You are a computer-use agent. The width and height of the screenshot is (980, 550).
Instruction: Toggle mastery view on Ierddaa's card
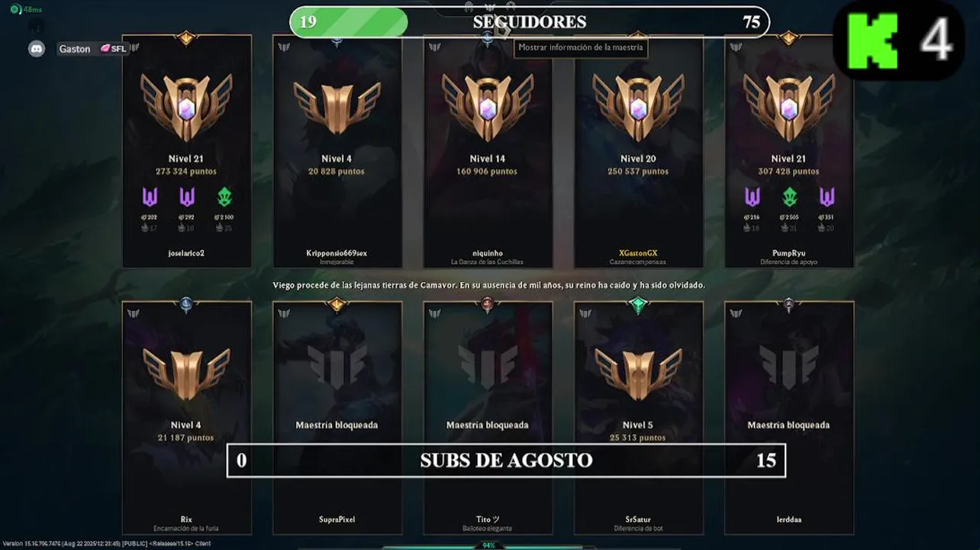736,313
